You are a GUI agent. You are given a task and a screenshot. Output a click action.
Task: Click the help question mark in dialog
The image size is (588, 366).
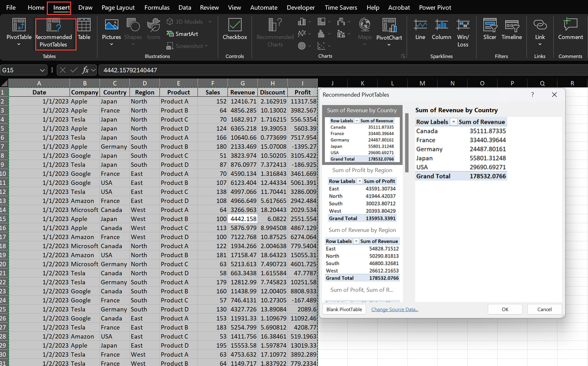pos(532,94)
